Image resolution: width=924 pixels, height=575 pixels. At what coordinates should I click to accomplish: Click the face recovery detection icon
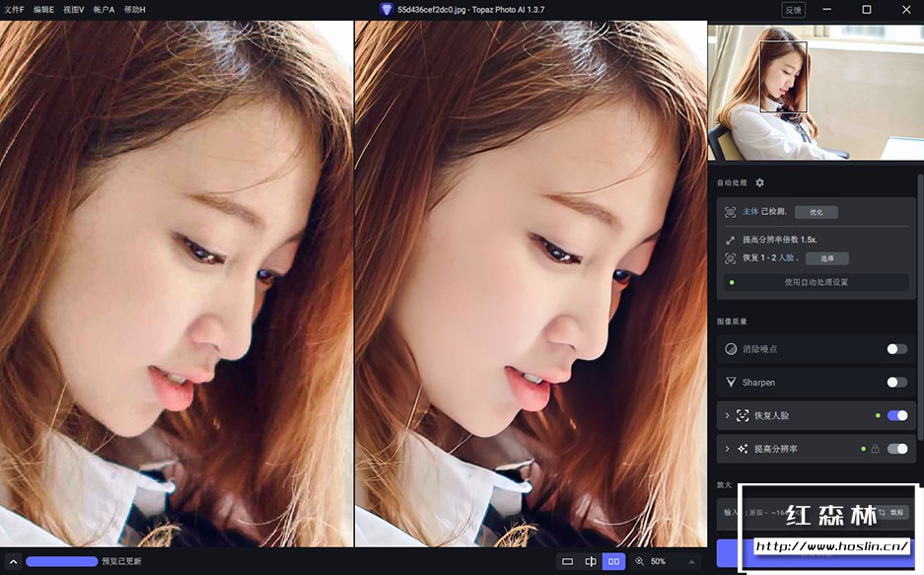pos(730,258)
